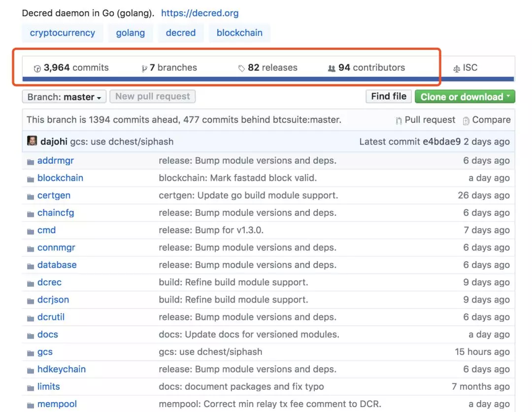Screen dimensions: 532x412
Task: Select the decred topic tag
Action: tap(180, 33)
